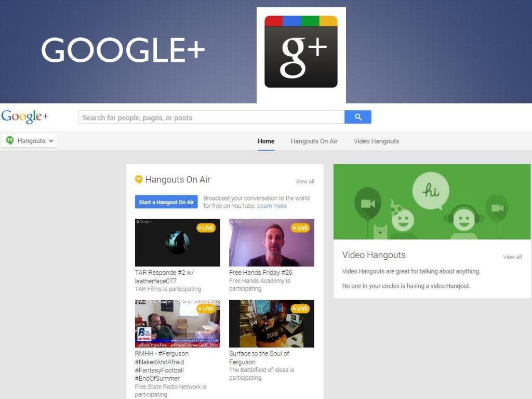Expand the Hangouts dropdown arrow
The image size is (532, 399).
(x=51, y=141)
